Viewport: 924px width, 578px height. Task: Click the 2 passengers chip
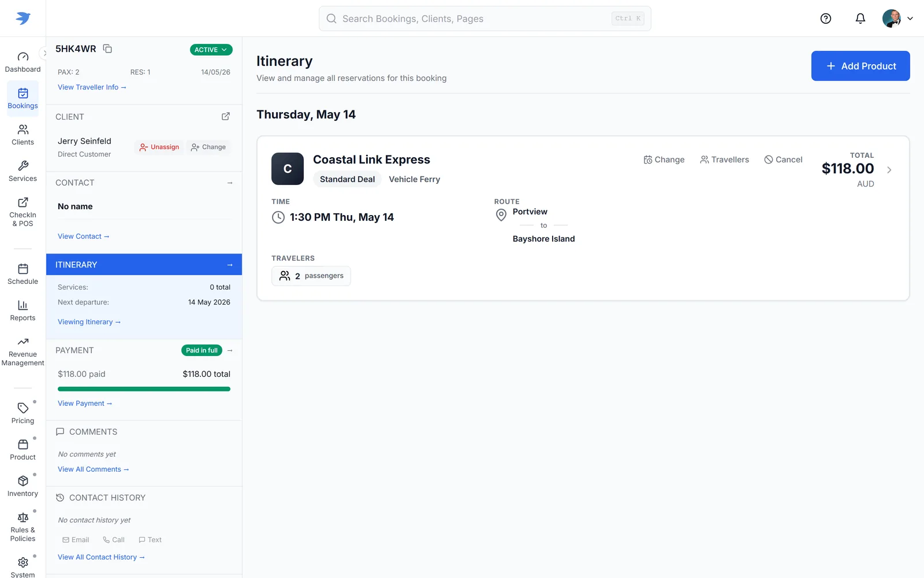pyautogui.click(x=311, y=276)
